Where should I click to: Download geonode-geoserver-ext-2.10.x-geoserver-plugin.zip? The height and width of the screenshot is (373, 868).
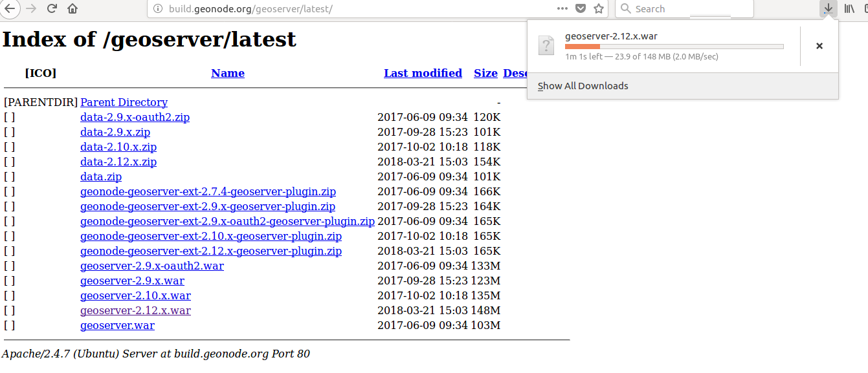click(211, 236)
